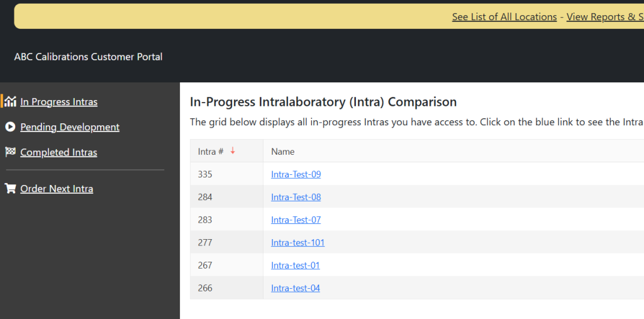Viewport: 644px width, 319px height.
Task: Open Completed Intras from sidebar
Action: pyautogui.click(x=58, y=152)
